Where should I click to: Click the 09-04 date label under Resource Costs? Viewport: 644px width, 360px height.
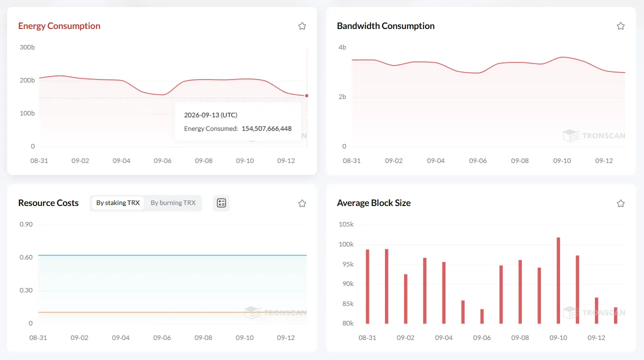[120, 338]
